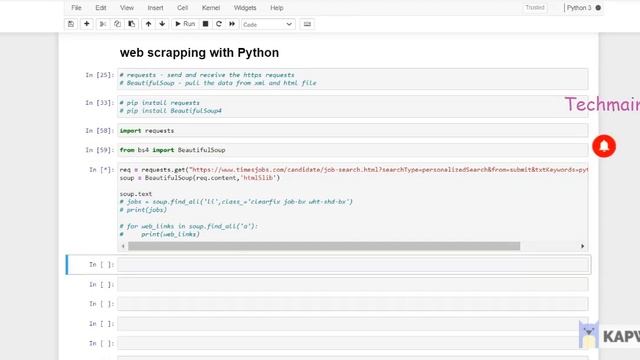Open the command palette keyboard icon

(307, 24)
